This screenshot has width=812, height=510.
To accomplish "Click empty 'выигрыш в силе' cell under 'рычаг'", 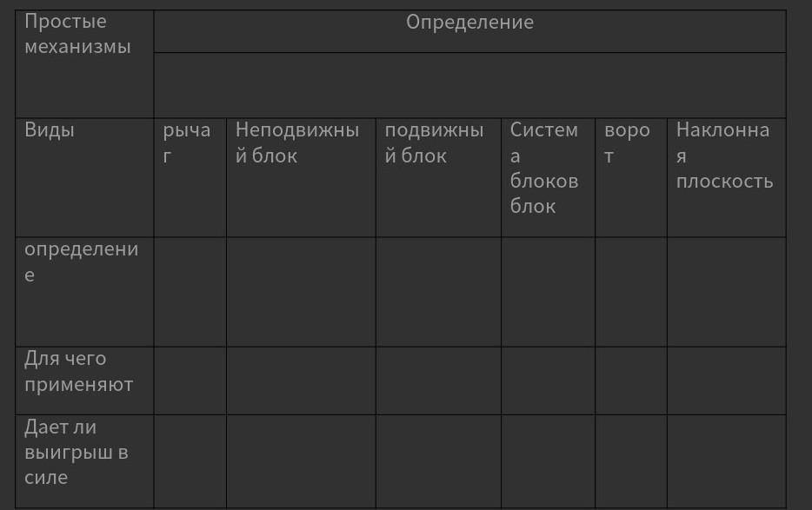I will point(190,461).
